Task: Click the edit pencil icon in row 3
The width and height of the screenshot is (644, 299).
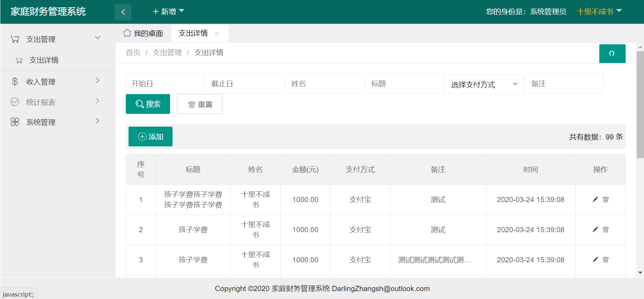Action: [595, 260]
